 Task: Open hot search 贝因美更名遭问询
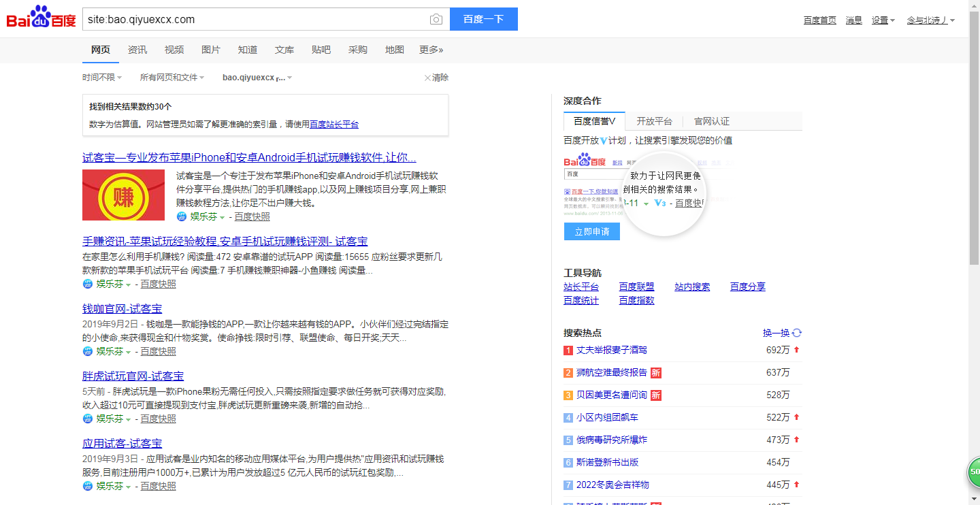click(x=612, y=395)
